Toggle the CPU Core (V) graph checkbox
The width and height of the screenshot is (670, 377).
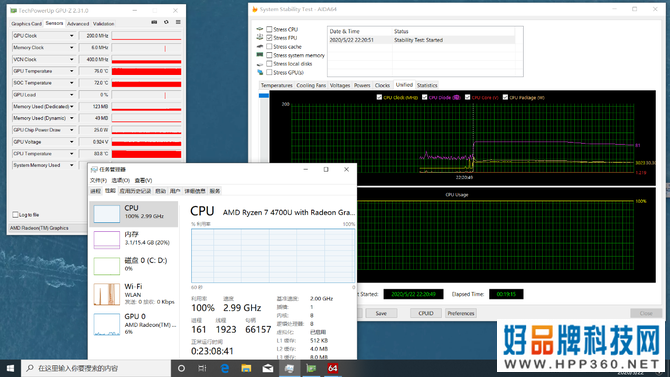click(467, 97)
